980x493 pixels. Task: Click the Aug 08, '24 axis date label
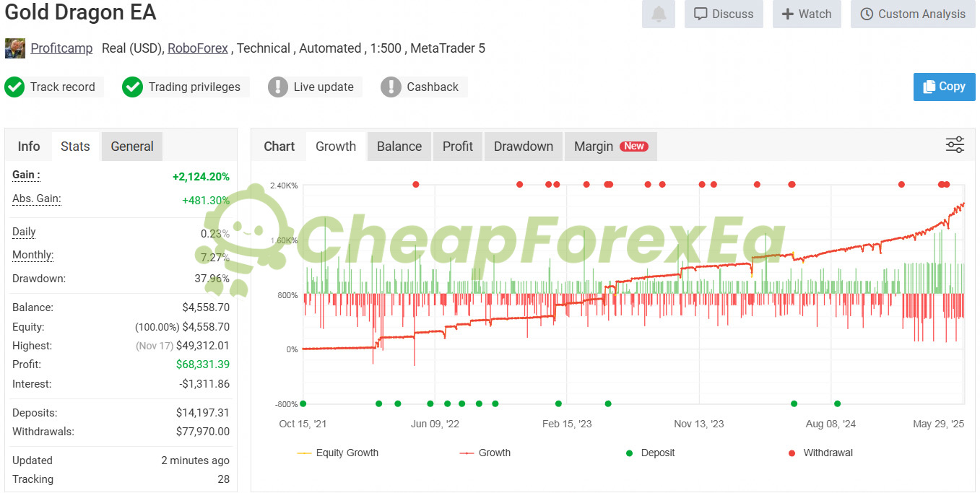(831, 424)
